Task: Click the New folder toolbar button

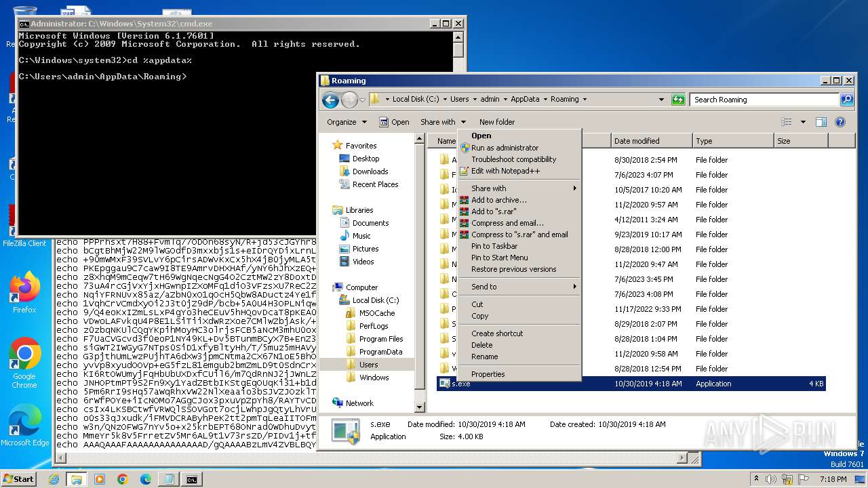Action: [497, 122]
